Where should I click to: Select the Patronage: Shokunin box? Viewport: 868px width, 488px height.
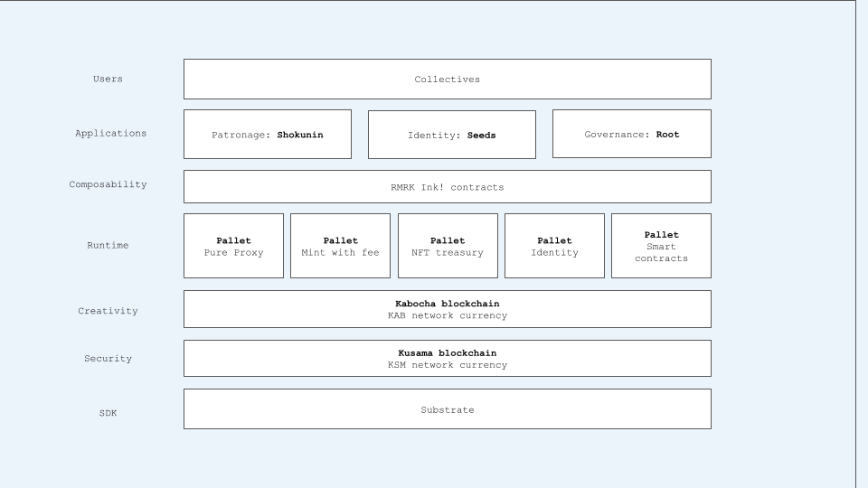(x=268, y=135)
